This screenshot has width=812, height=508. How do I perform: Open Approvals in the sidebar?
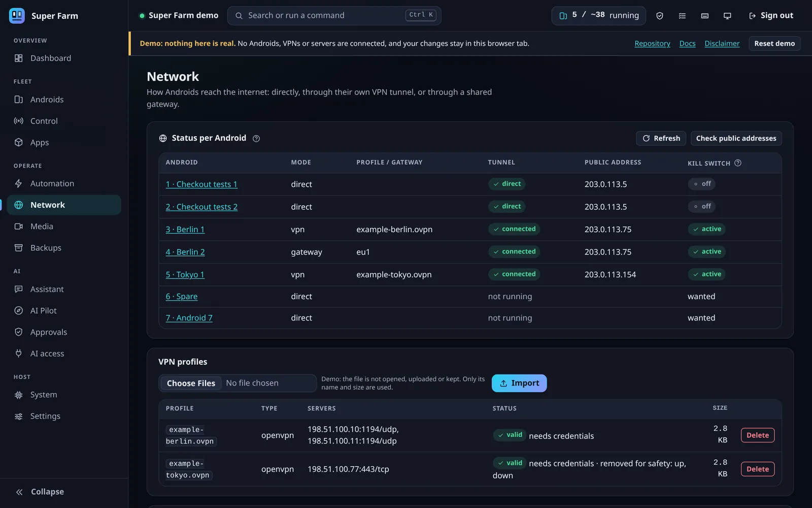tap(64, 332)
